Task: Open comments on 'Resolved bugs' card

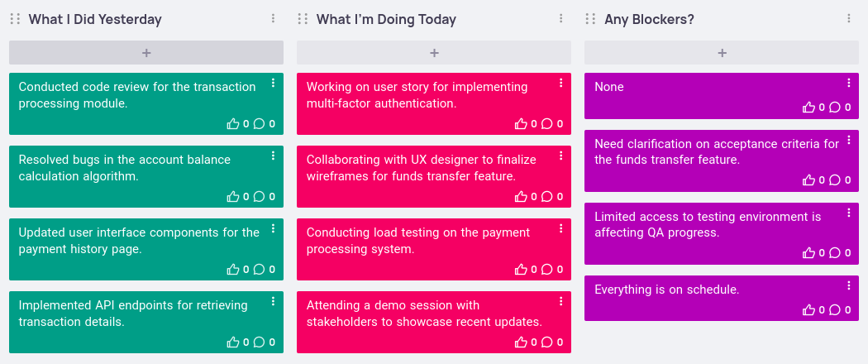Action: 259,197
